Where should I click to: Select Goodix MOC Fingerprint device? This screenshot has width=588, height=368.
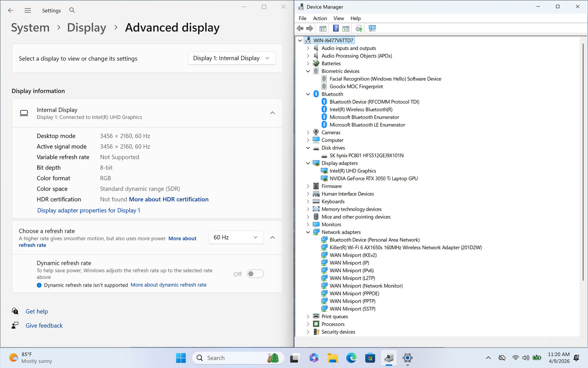356,86
